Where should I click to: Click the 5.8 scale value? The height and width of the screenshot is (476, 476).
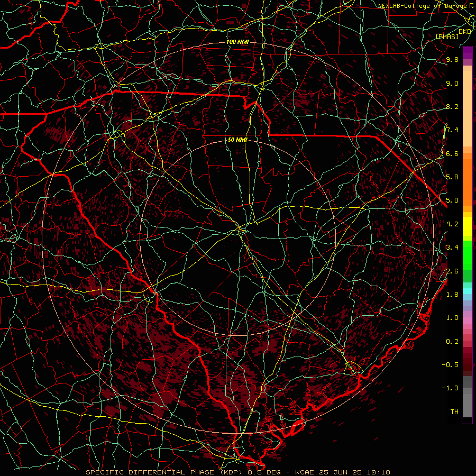coord(452,177)
